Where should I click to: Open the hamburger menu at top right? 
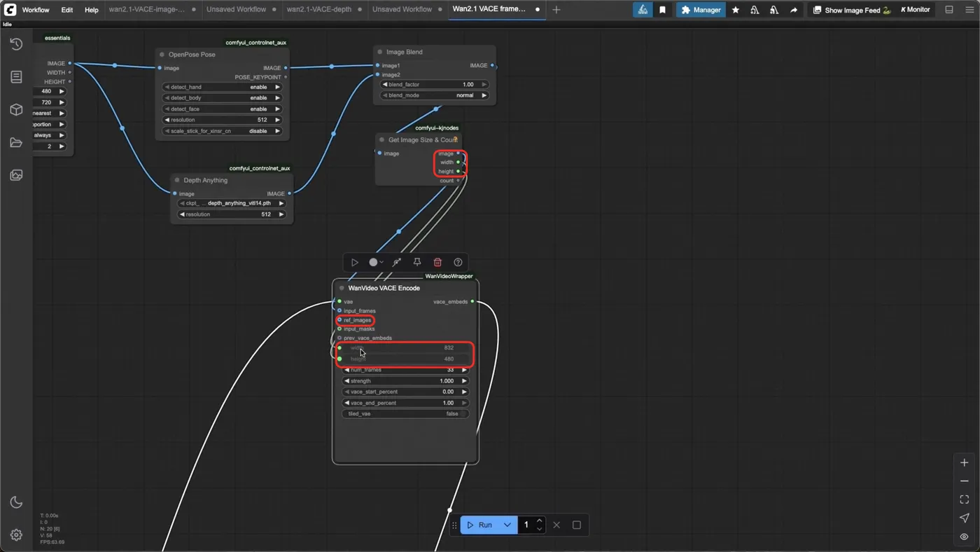969,10
